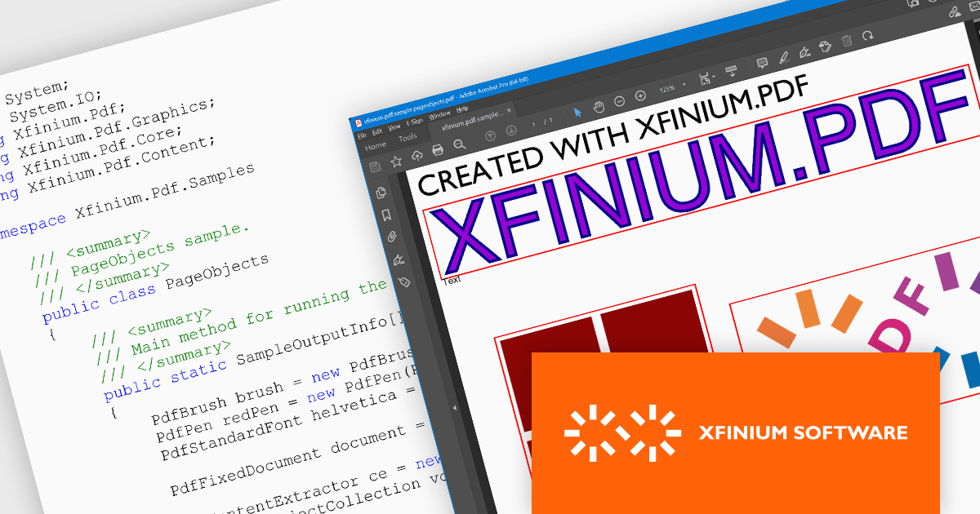Rotate the page with the rotate icon
Image resolution: width=980 pixels, height=514 pixels.
pos(867,36)
